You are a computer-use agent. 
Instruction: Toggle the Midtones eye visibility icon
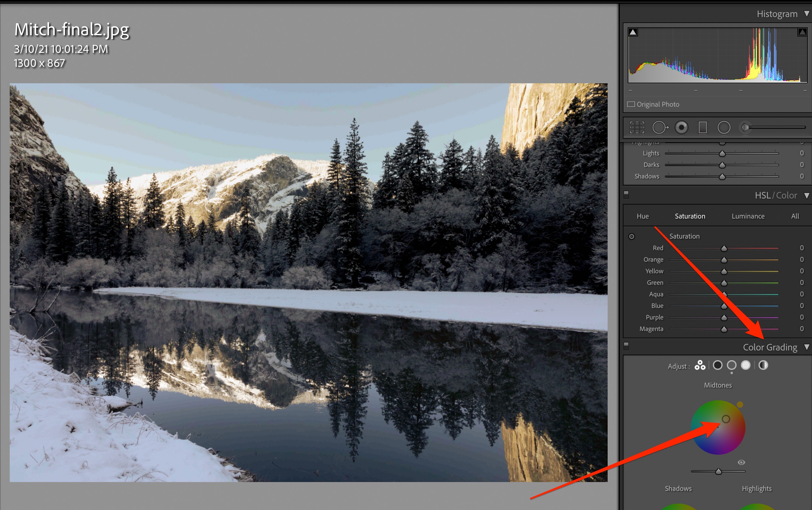click(741, 463)
